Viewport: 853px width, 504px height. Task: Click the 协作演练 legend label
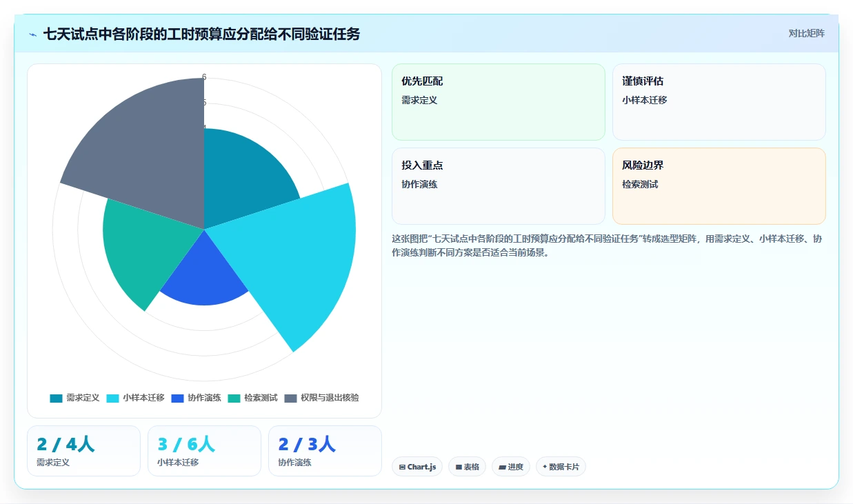[204, 398]
